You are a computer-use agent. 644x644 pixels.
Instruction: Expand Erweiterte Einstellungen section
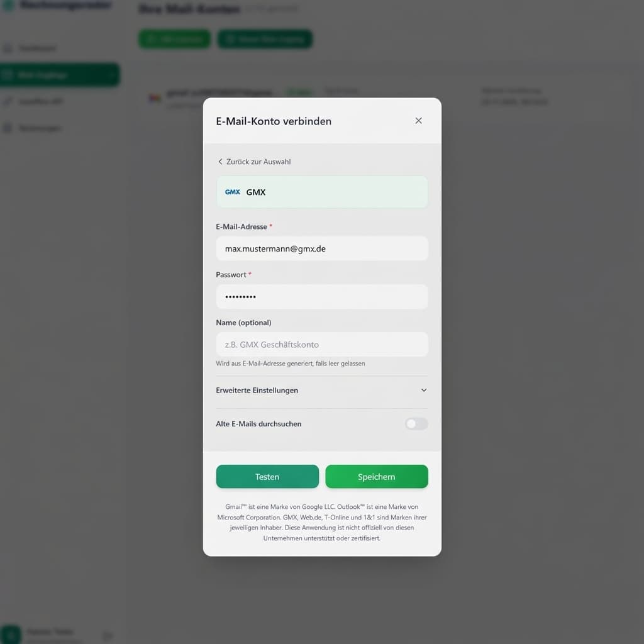321,390
